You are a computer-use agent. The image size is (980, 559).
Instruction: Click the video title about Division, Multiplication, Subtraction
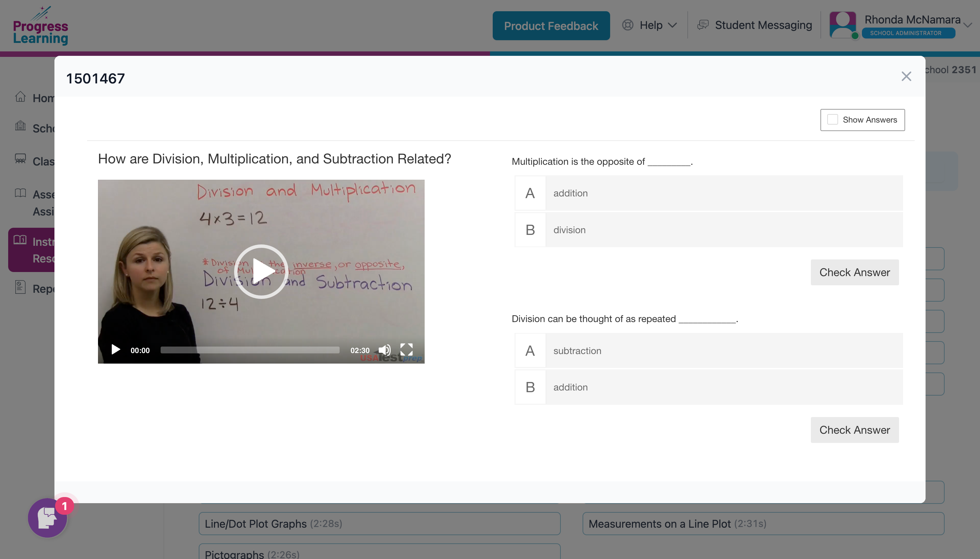click(x=274, y=159)
